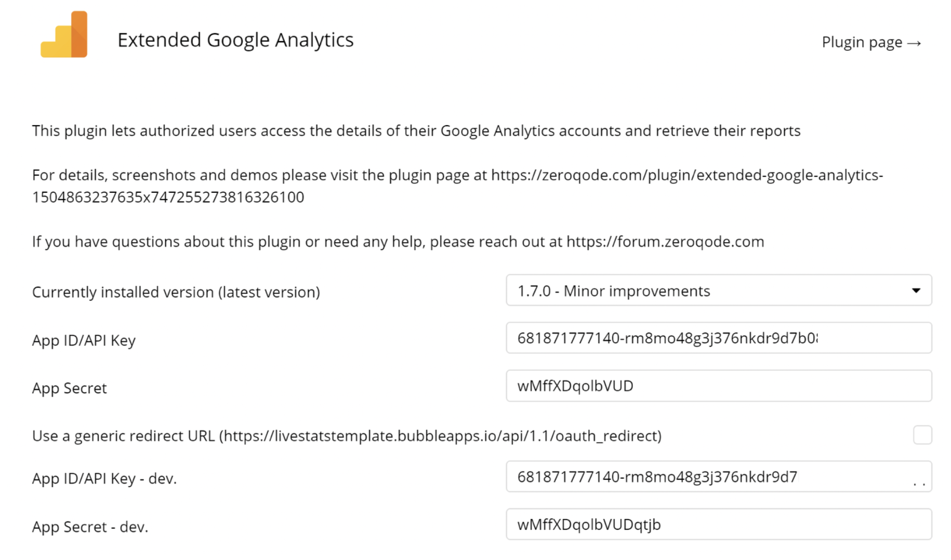This screenshot has height=560, width=951.
Task: Click the version dropdown caret arrow
Action: click(916, 290)
